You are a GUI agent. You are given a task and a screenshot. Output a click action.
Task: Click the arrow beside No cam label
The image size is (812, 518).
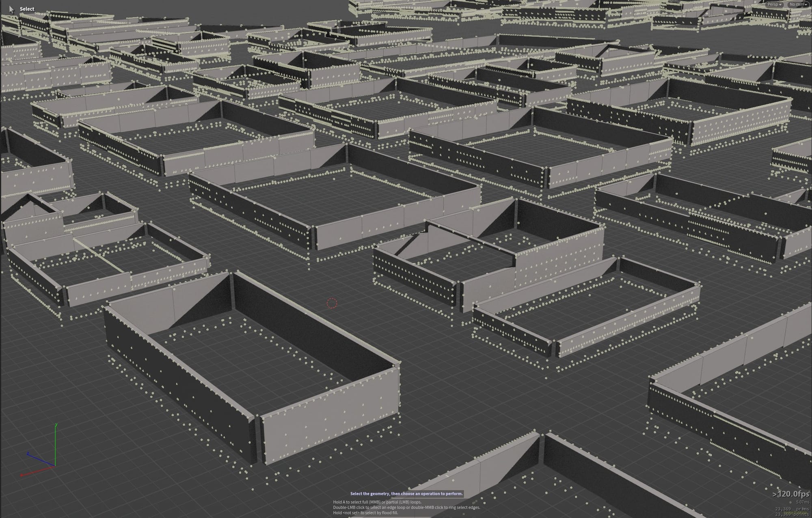(x=806, y=4)
